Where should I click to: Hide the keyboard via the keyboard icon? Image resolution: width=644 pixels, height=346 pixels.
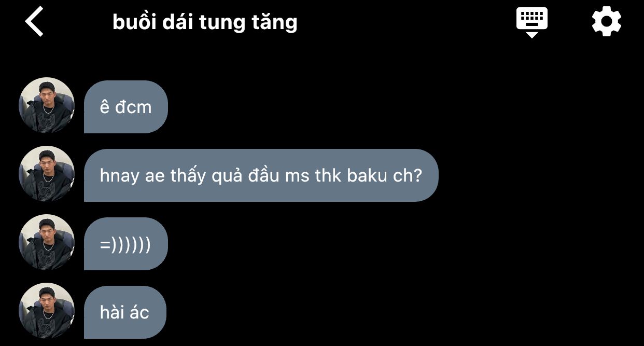tap(531, 22)
